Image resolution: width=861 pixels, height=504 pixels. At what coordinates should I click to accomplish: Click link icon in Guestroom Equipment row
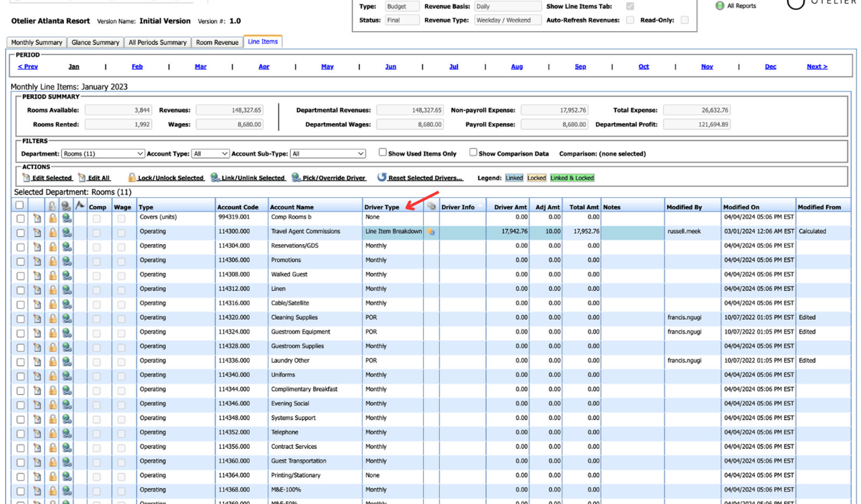[66, 333]
